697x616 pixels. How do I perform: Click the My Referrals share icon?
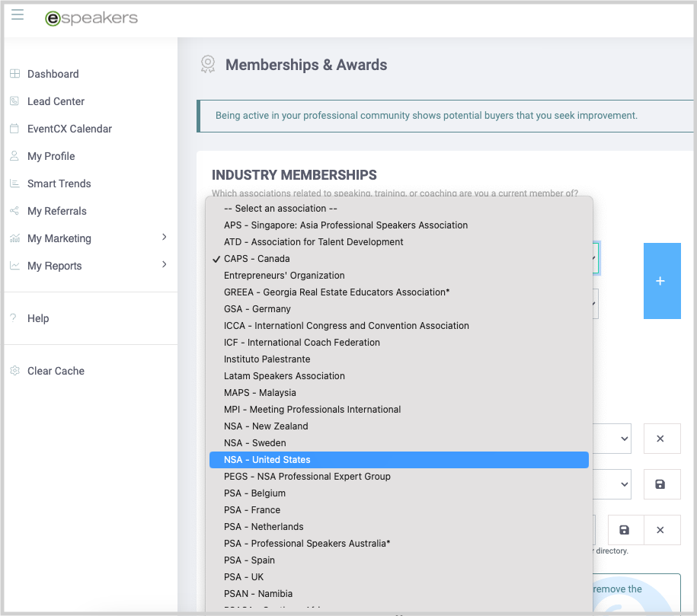pos(14,211)
